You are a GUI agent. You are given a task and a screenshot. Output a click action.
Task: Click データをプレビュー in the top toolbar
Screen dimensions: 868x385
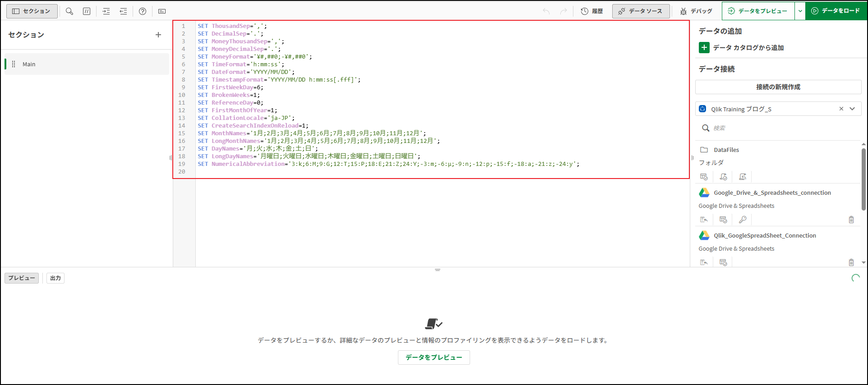coord(758,11)
